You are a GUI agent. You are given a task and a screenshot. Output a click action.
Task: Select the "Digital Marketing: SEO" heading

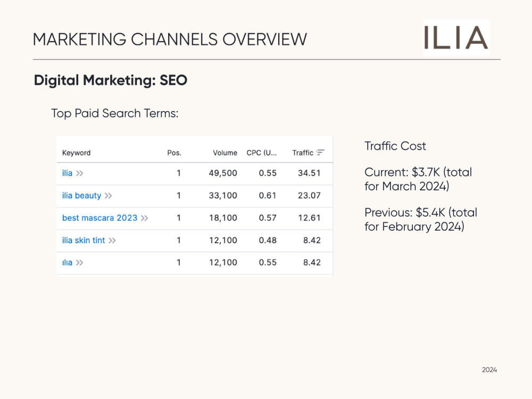111,80
